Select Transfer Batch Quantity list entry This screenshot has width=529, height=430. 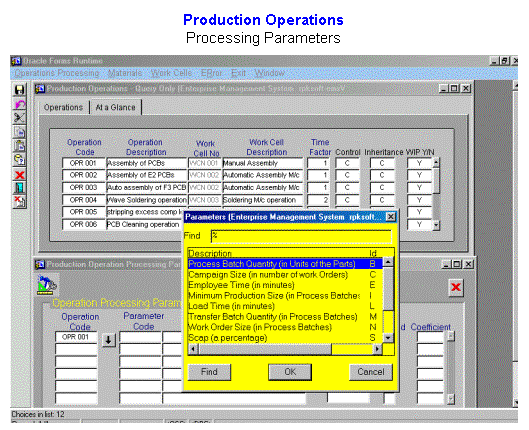pyautogui.click(x=285, y=316)
